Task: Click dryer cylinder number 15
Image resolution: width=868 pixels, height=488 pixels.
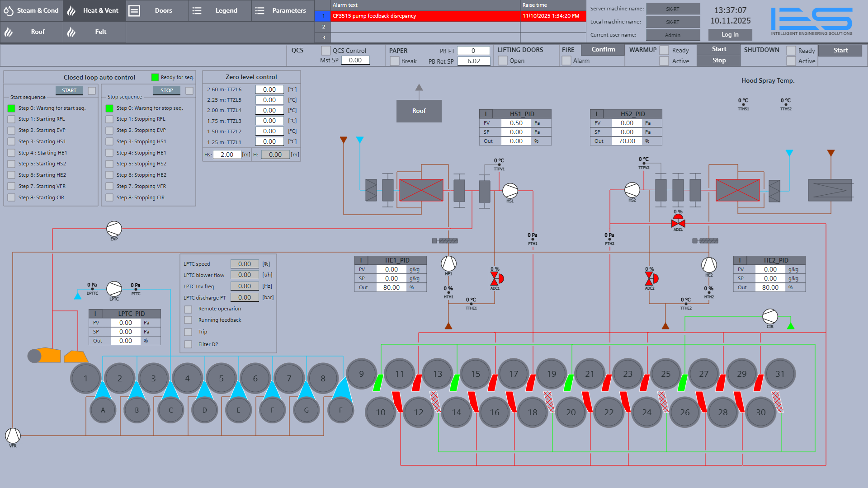Action: (x=476, y=374)
